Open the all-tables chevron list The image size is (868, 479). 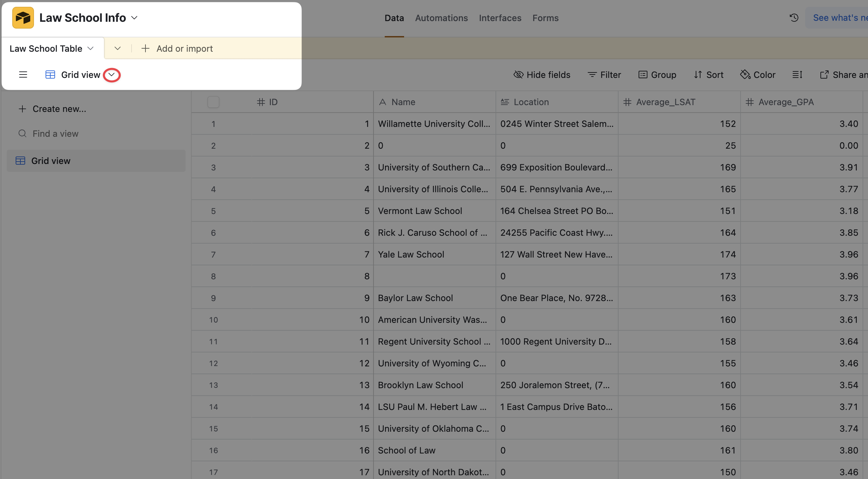coord(118,48)
